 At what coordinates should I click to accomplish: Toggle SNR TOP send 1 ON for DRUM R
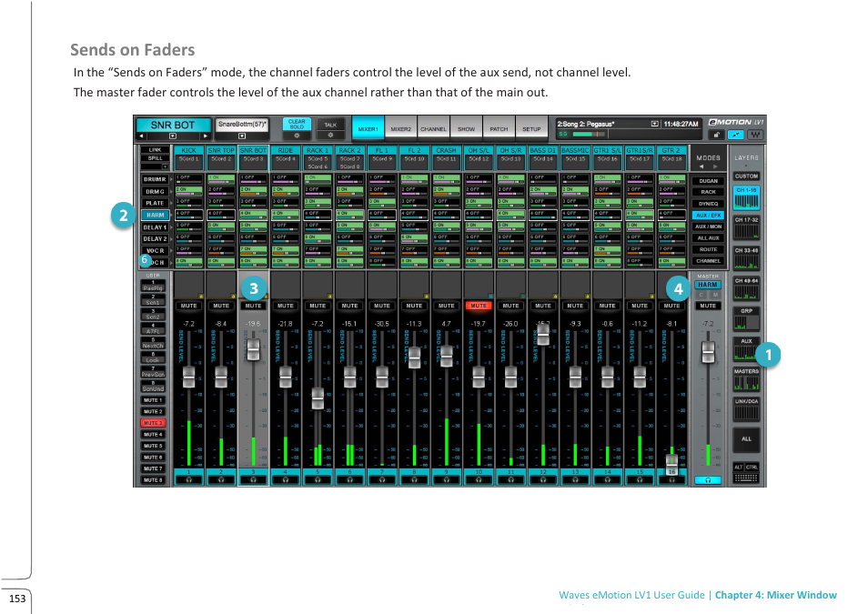221,179
